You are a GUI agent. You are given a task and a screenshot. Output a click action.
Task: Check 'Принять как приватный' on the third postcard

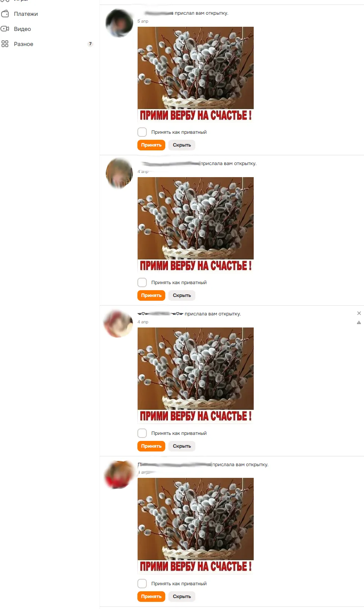tap(142, 433)
